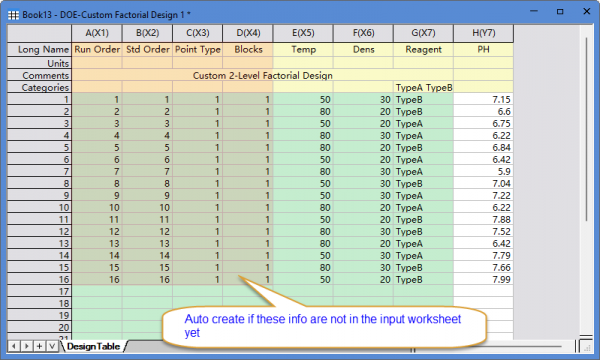Viewport: 600px width, 360px height.
Task: Select the Blocks long name cell
Action: [248, 50]
